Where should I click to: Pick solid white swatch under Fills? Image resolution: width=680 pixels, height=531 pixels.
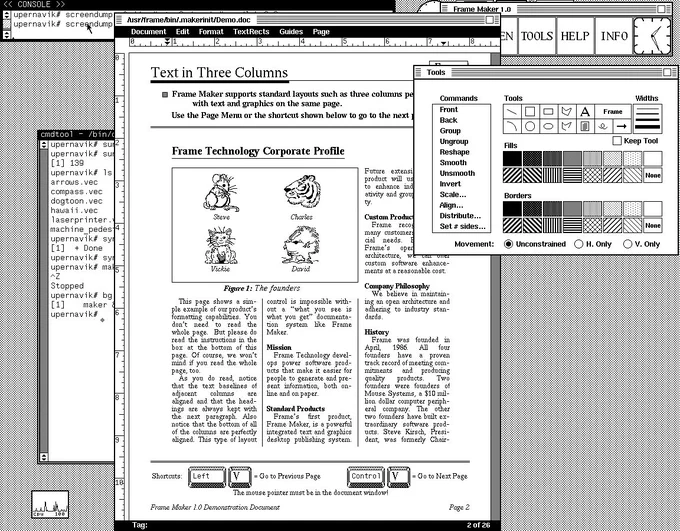652,158
